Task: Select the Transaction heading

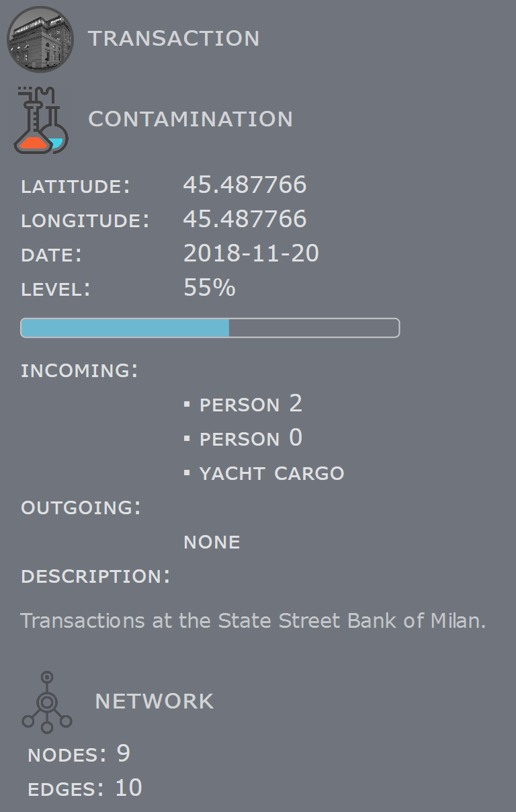Action: pyautogui.click(x=173, y=39)
